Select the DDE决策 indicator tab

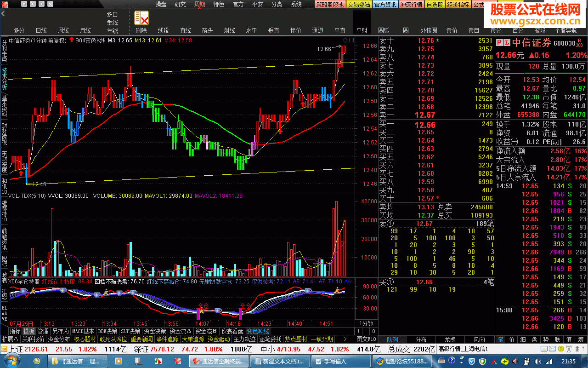[x=108, y=331]
